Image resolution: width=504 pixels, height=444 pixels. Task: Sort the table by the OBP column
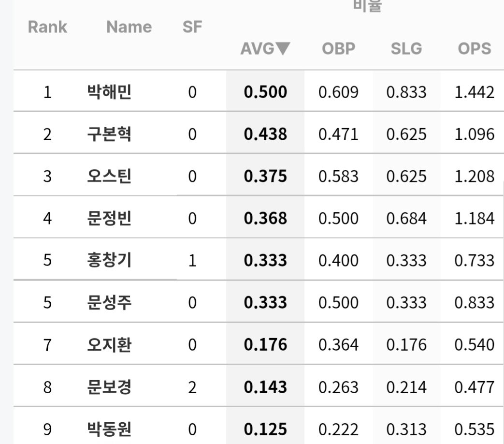pos(338,48)
